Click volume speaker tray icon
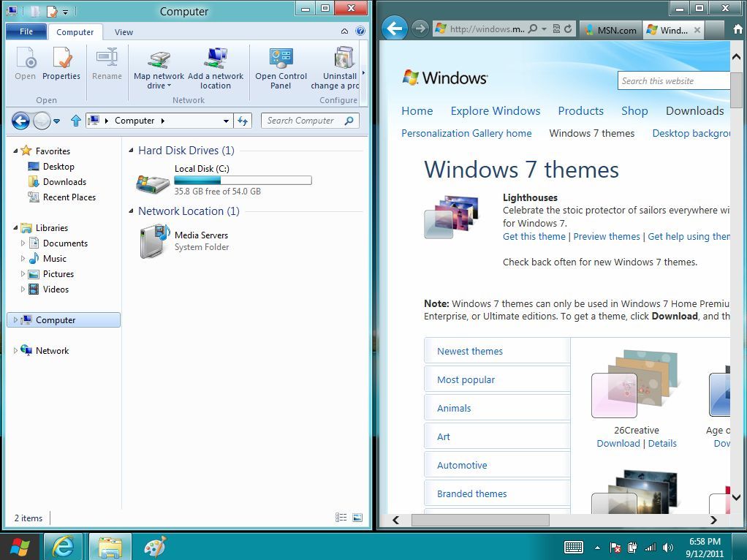This screenshot has height=560, width=747. pyautogui.click(x=667, y=548)
